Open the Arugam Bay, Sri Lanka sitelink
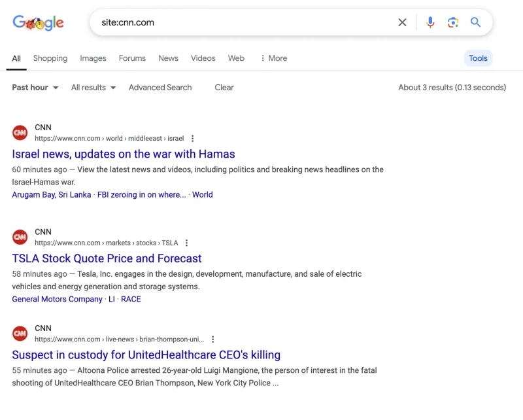This screenshot has height=420, width=523. [52, 195]
